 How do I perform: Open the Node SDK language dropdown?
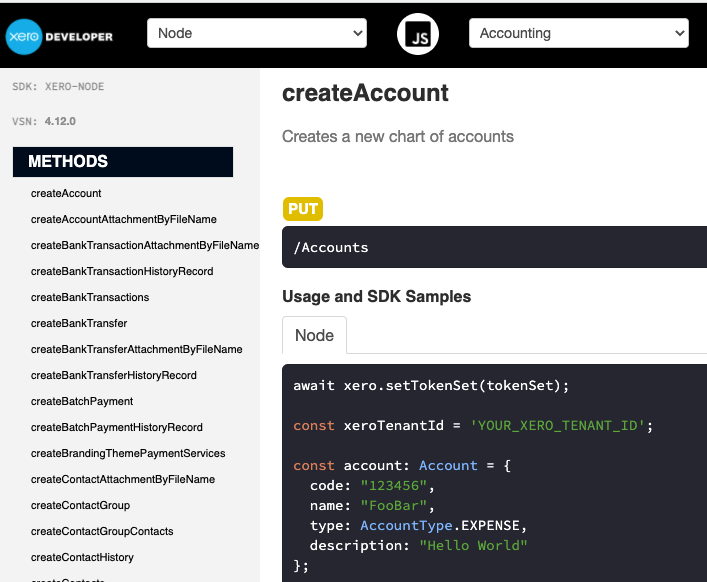point(257,33)
